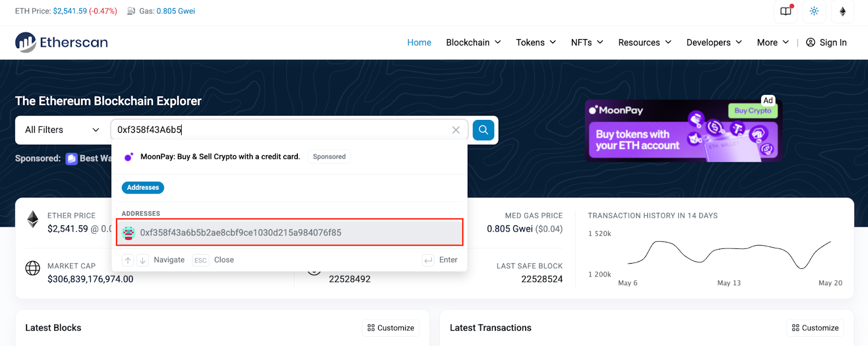Select the Addresses filter pill

[143, 188]
